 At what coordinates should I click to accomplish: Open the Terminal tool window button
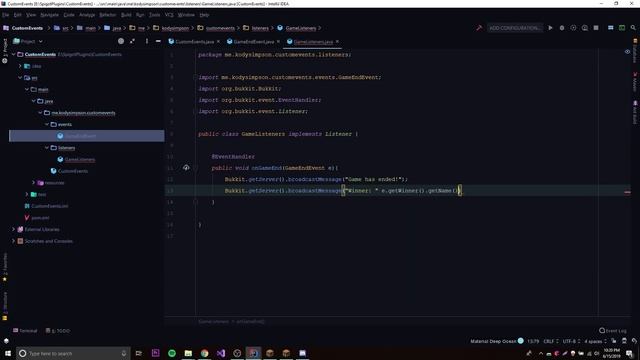point(25,331)
